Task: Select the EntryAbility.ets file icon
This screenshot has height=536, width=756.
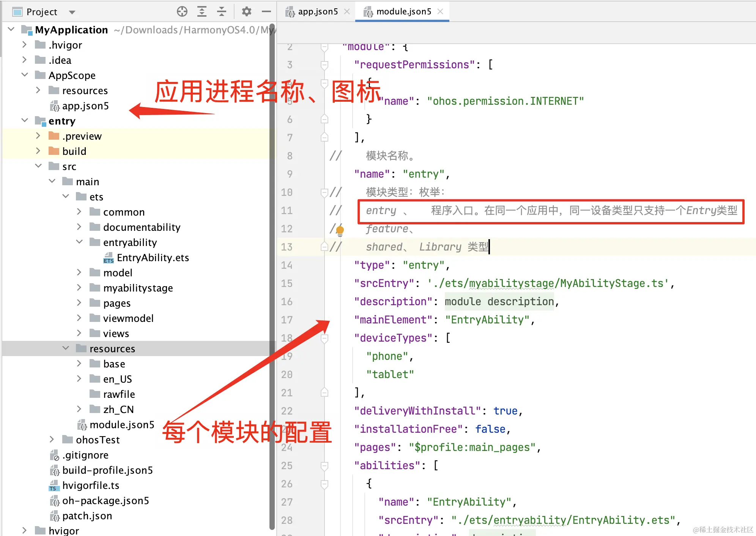Action: (x=109, y=258)
